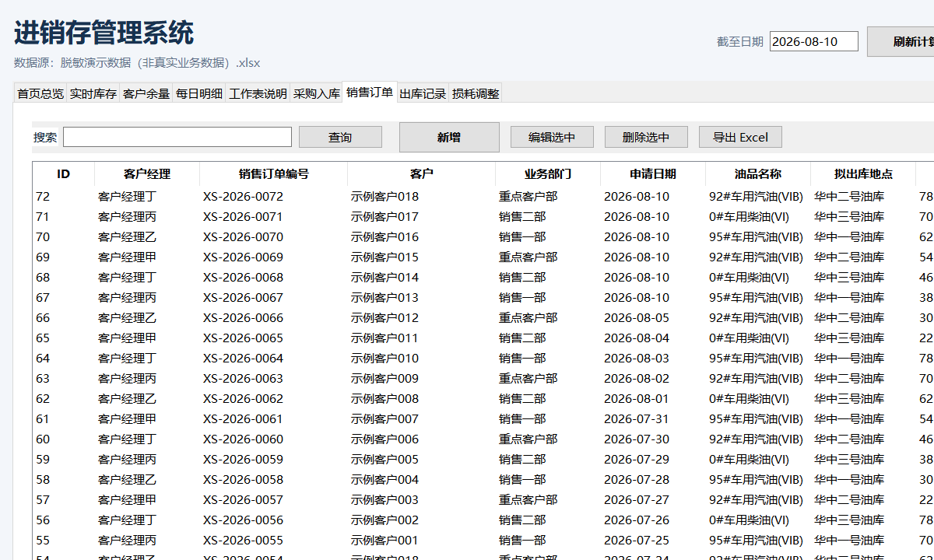Click the 编辑选中 button
This screenshot has height=560, width=934.
tap(552, 137)
